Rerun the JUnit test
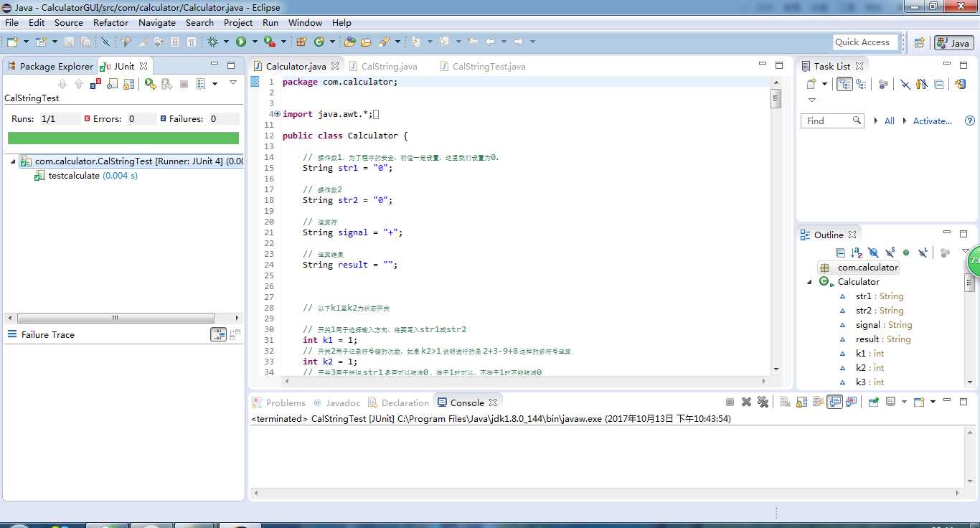The height and width of the screenshot is (528, 980). [x=150, y=84]
